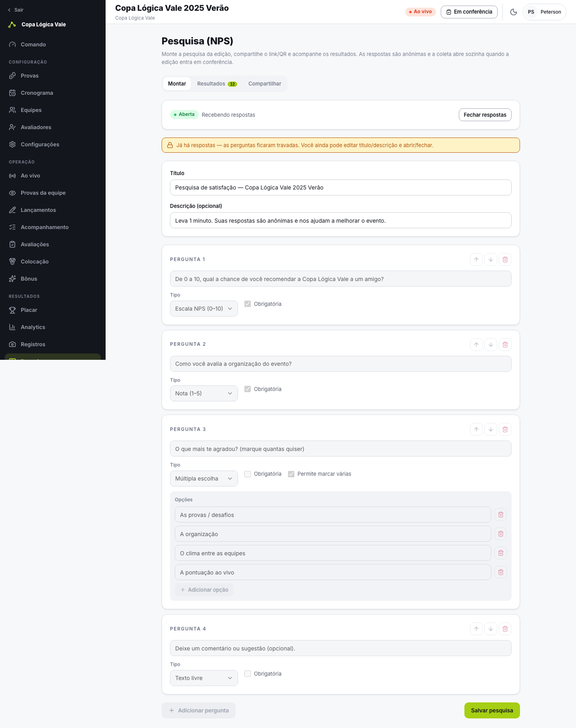Click "Adicionar pergunta" button
The image size is (576, 728).
[198, 710]
